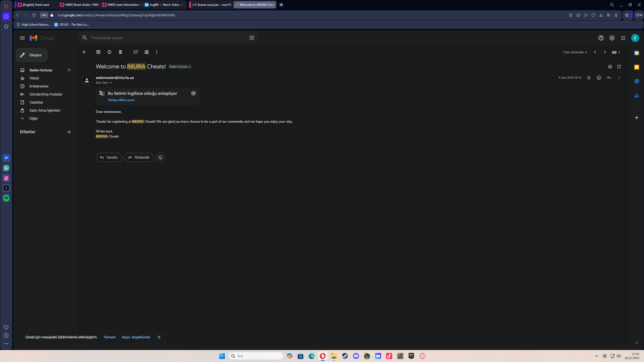Open Instagram in Opera sidebar
The image size is (644, 362).
[6, 178]
